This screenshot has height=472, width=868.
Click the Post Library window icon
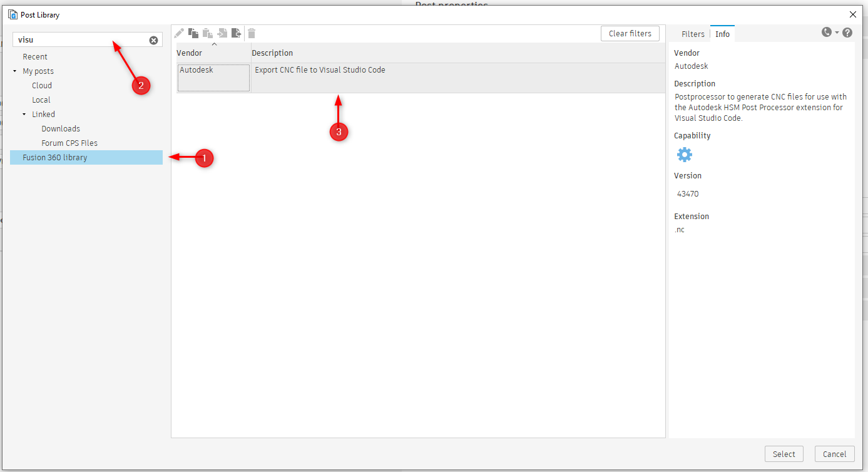point(12,14)
